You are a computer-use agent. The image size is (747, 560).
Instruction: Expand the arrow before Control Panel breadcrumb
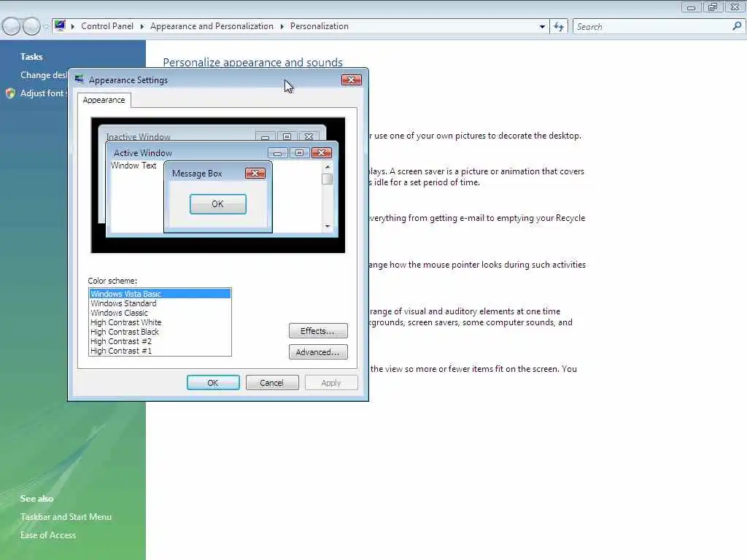73,27
